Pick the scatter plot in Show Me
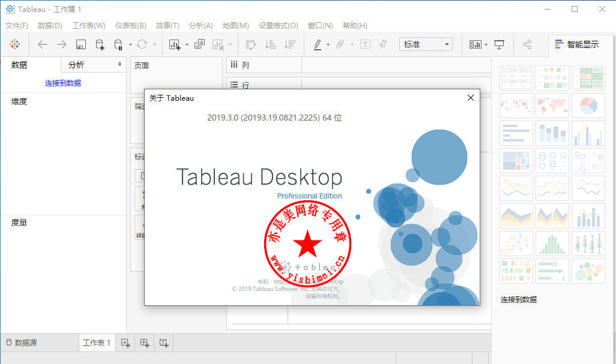This screenshot has height=364, width=616. coord(516,242)
